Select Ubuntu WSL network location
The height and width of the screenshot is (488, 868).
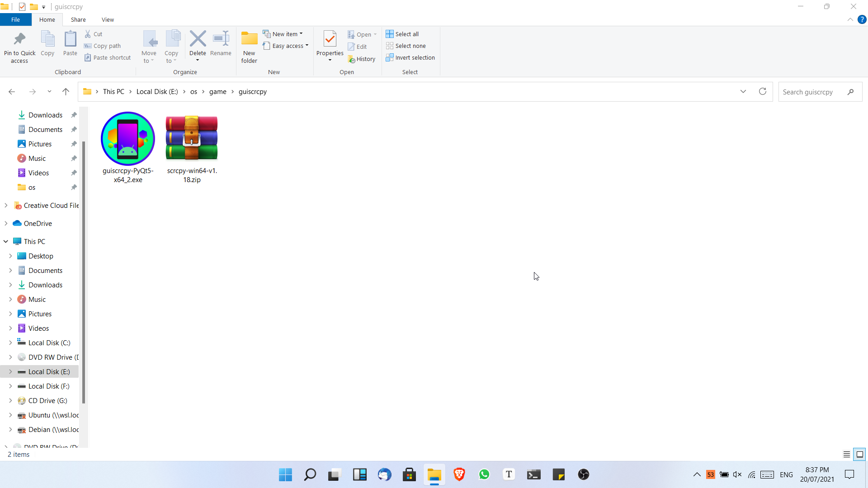(53, 415)
